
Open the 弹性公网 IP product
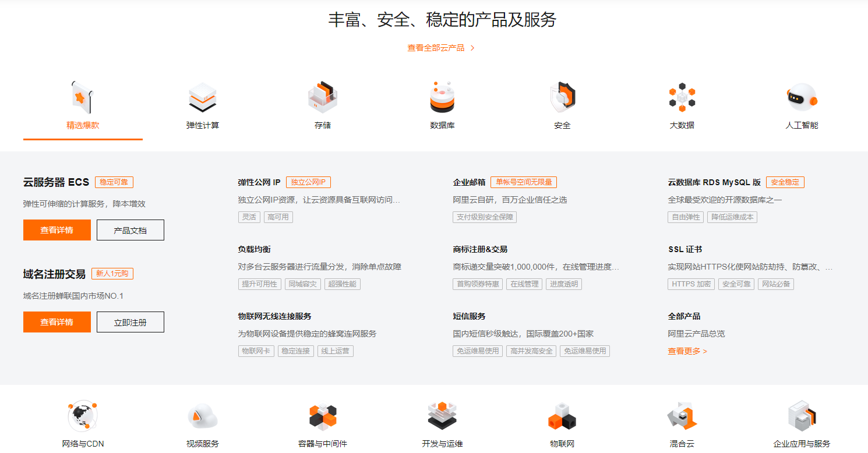(x=259, y=182)
